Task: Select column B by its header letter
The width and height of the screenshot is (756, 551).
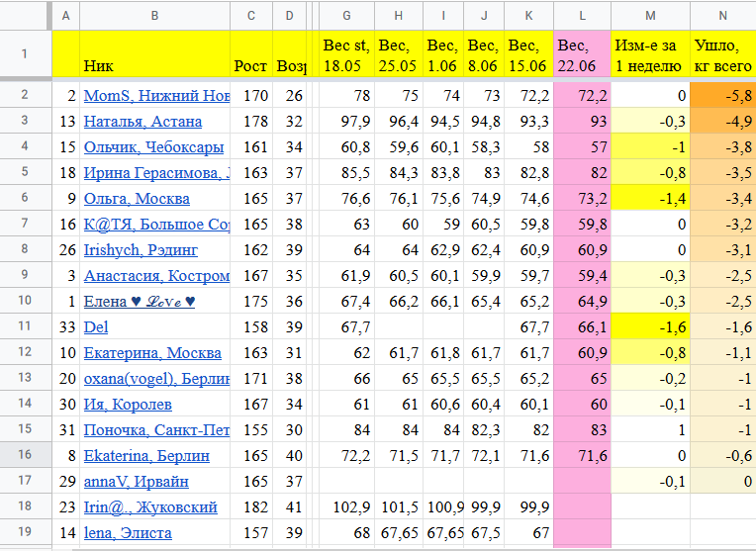Action: (154, 16)
